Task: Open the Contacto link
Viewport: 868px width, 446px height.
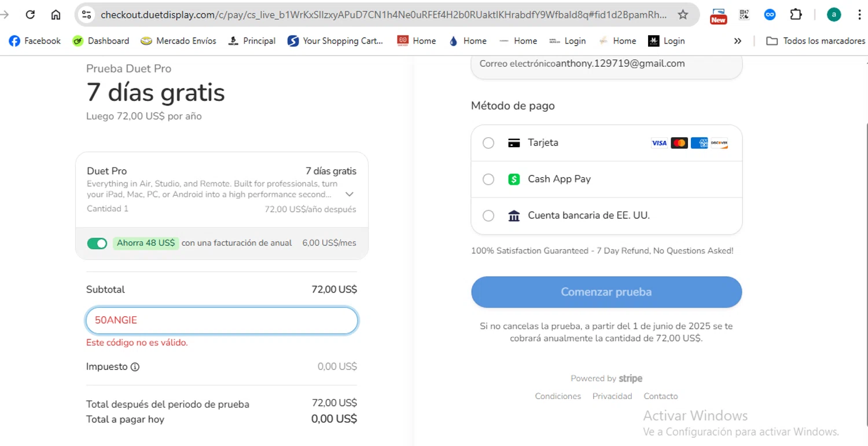Action: [661, 396]
